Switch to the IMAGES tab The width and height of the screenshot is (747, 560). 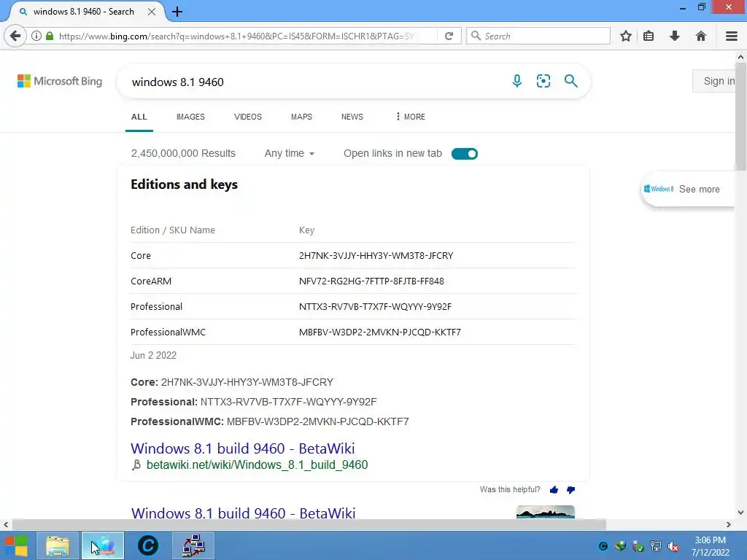pos(190,117)
